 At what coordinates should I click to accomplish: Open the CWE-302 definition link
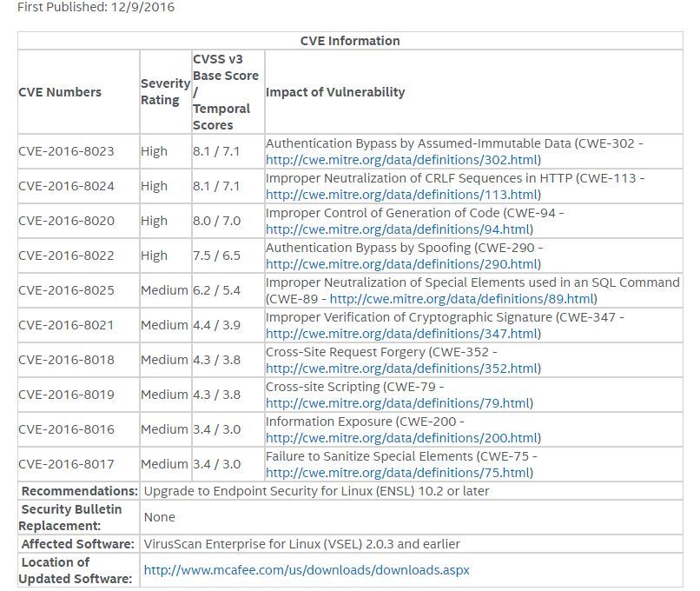(402, 160)
